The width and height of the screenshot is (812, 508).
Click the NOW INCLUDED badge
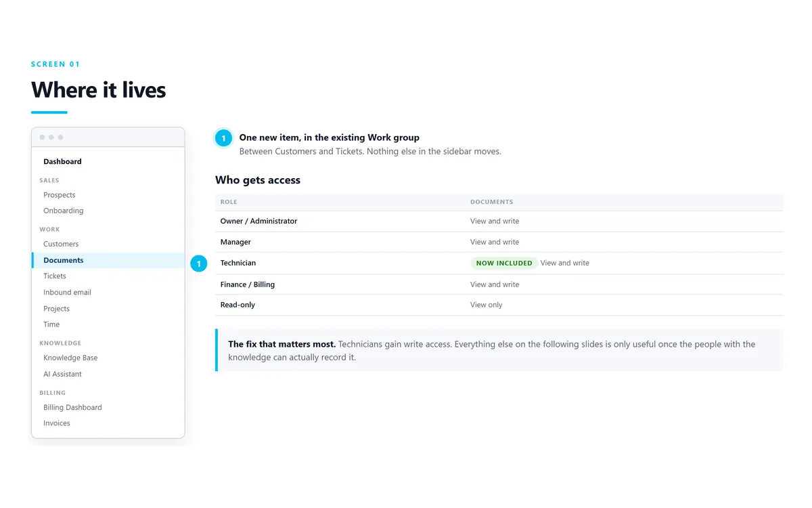pos(504,263)
